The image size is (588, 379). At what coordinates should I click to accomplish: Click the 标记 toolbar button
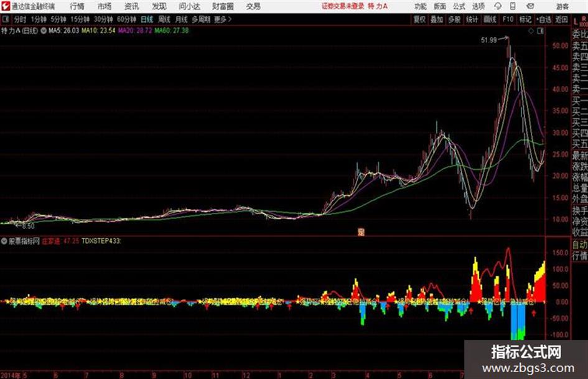tap(525, 19)
